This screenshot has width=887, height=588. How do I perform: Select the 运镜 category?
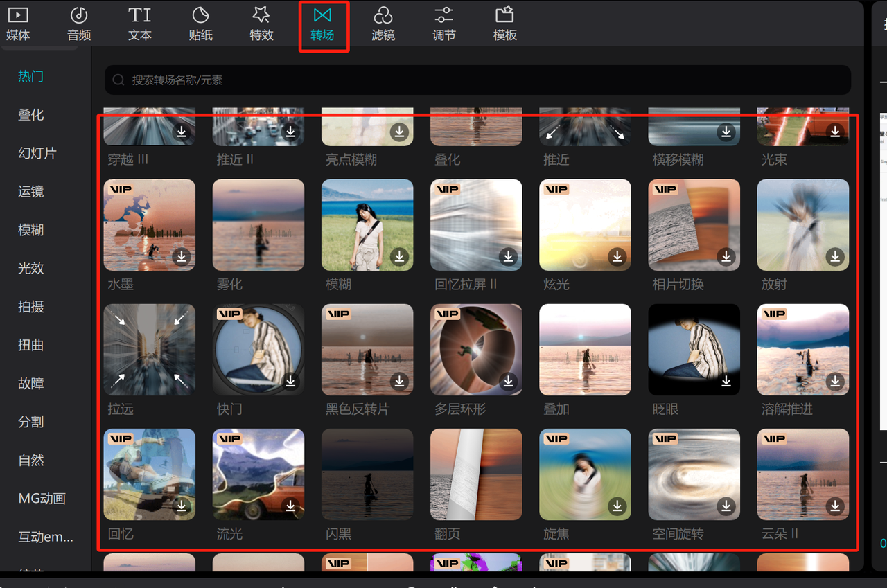(x=31, y=191)
